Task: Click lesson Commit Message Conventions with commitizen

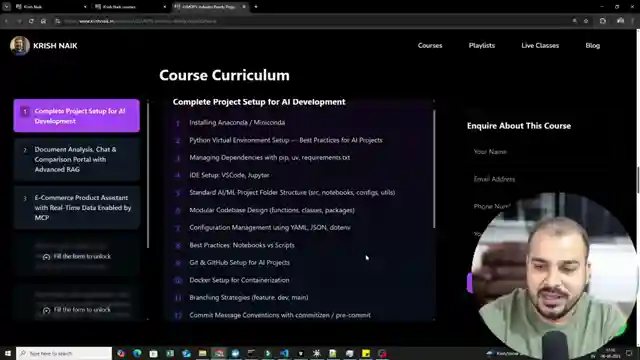Action: [x=280, y=315]
